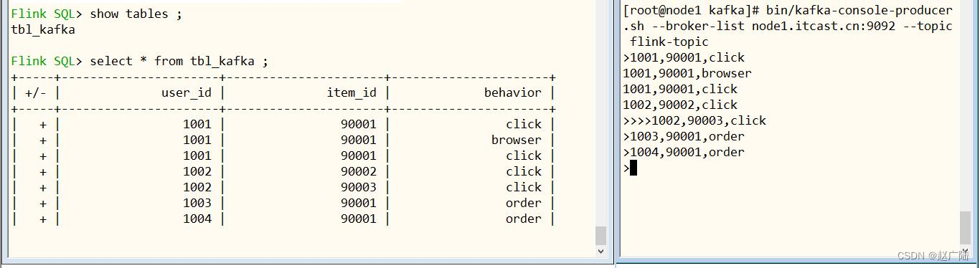Viewport: 980px width, 268px height.
Task: Click the '1002,90002,click' producer line
Action: click(680, 105)
